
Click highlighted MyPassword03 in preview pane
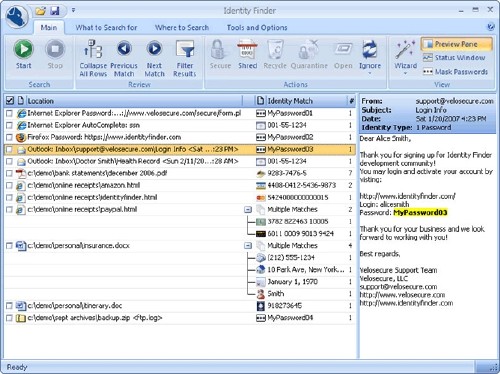coord(420,213)
